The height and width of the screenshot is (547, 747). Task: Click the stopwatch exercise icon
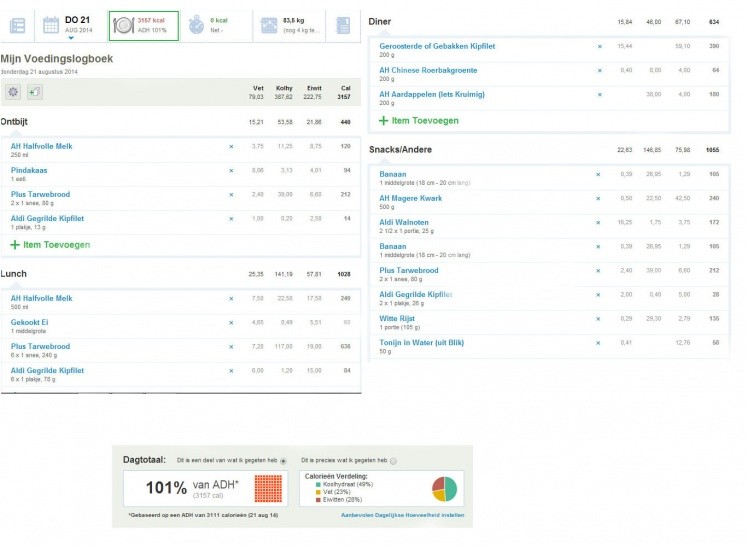[x=195, y=25]
